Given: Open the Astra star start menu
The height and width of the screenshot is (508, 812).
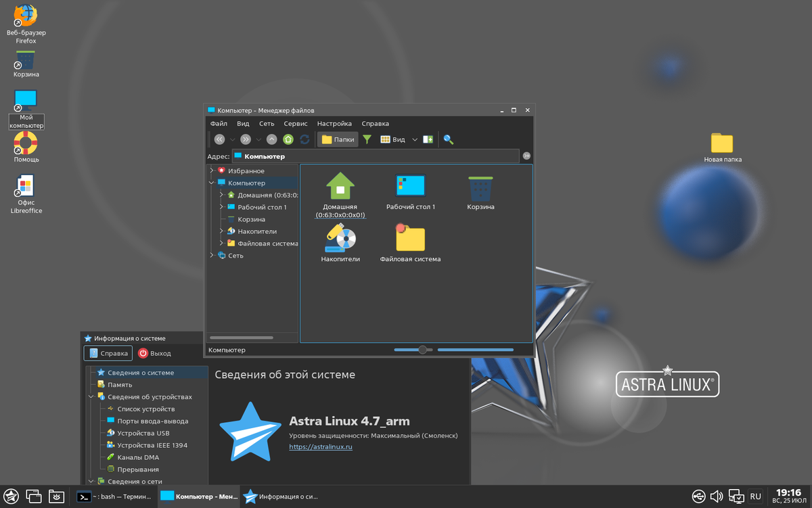Looking at the screenshot, I should coord(12,497).
